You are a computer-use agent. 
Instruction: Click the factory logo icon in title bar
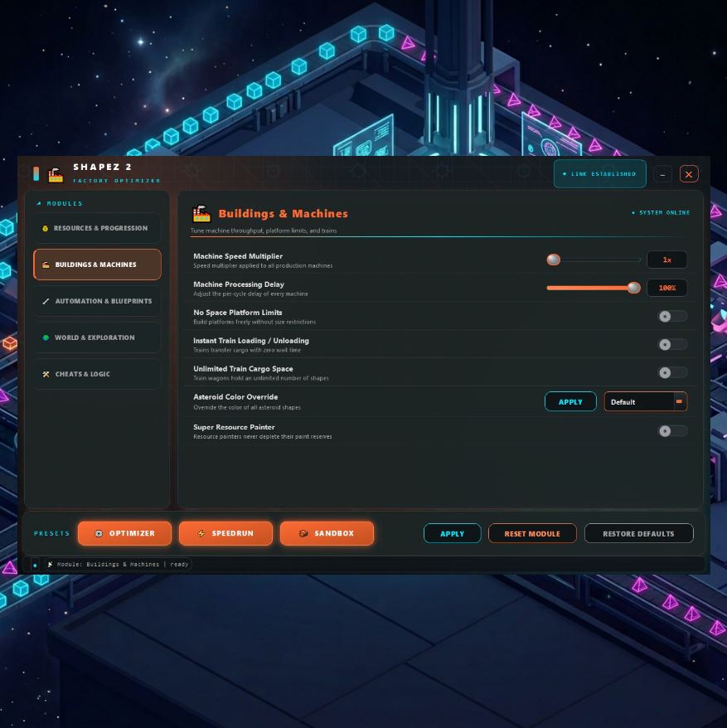click(x=56, y=175)
